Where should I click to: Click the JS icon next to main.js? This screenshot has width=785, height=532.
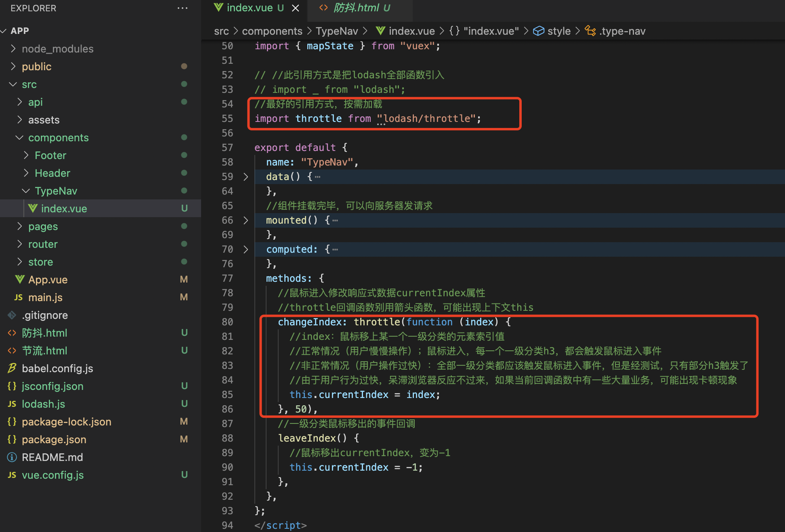(x=18, y=297)
